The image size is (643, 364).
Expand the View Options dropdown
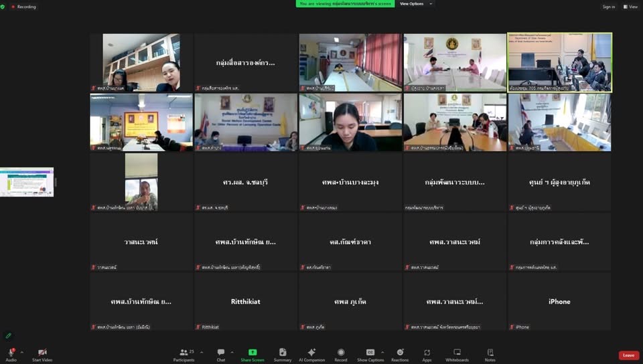pyautogui.click(x=415, y=4)
